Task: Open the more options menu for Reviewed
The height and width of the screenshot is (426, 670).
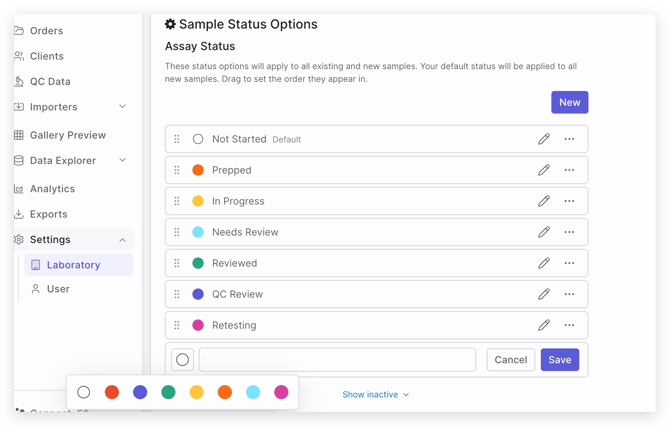Action: pyautogui.click(x=569, y=263)
